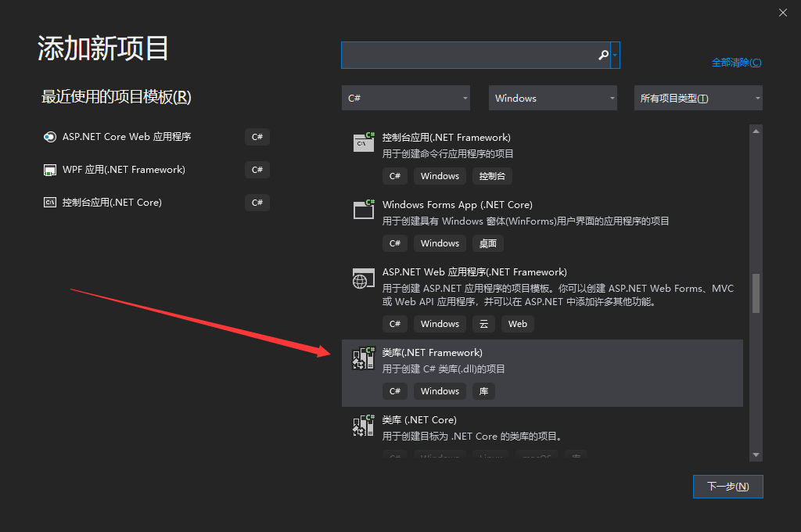Select the recent template WPF 应用(.NET Framework)

tap(124, 170)
